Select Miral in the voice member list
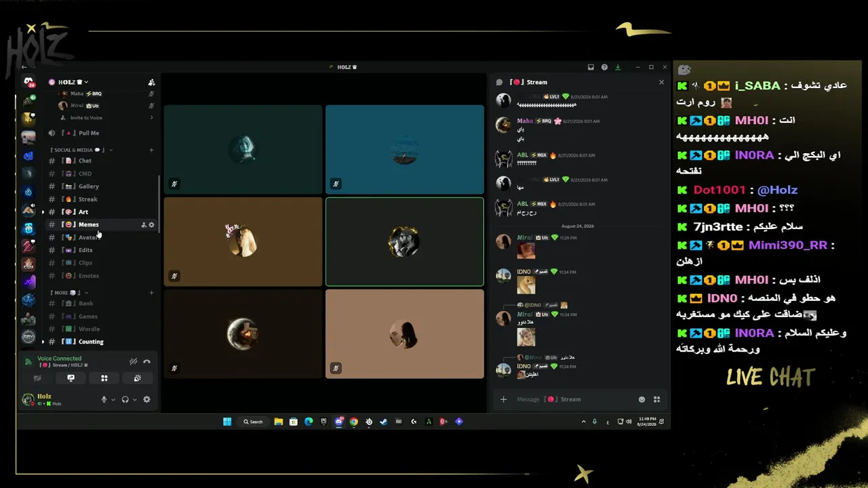 click(107, 106)
